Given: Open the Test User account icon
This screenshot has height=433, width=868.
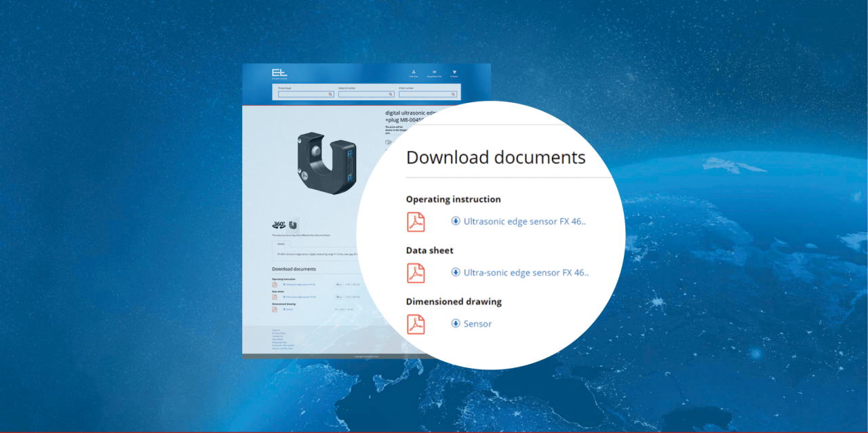Looking at the screenshot, I should (414, 72).
